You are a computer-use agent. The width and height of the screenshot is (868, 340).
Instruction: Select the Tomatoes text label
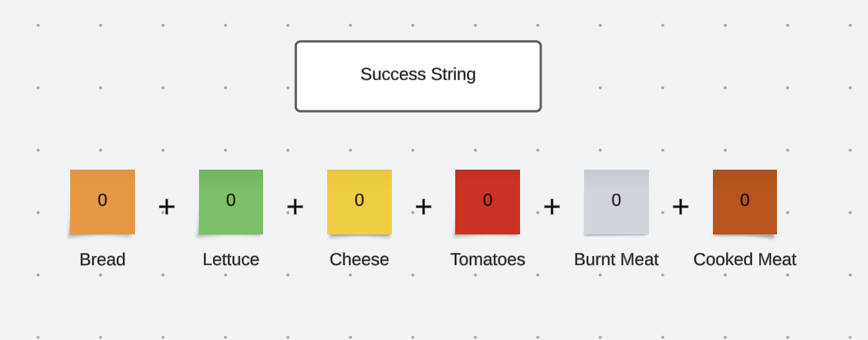488,260
